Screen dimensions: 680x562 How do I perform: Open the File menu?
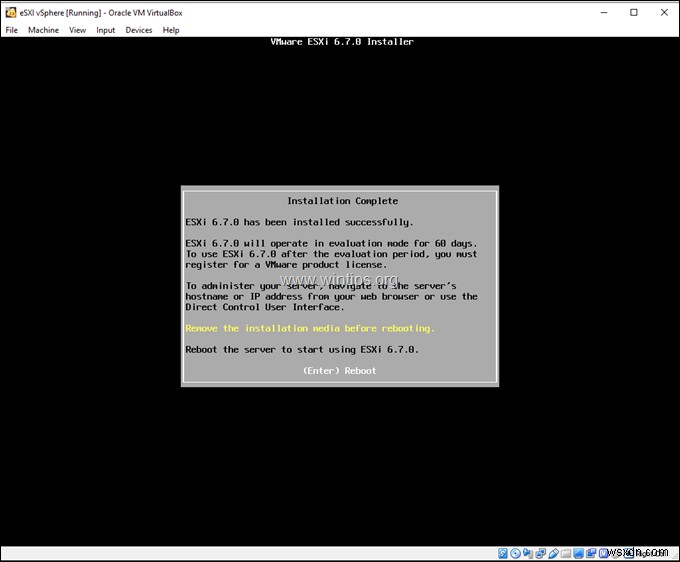click(12, 30)
